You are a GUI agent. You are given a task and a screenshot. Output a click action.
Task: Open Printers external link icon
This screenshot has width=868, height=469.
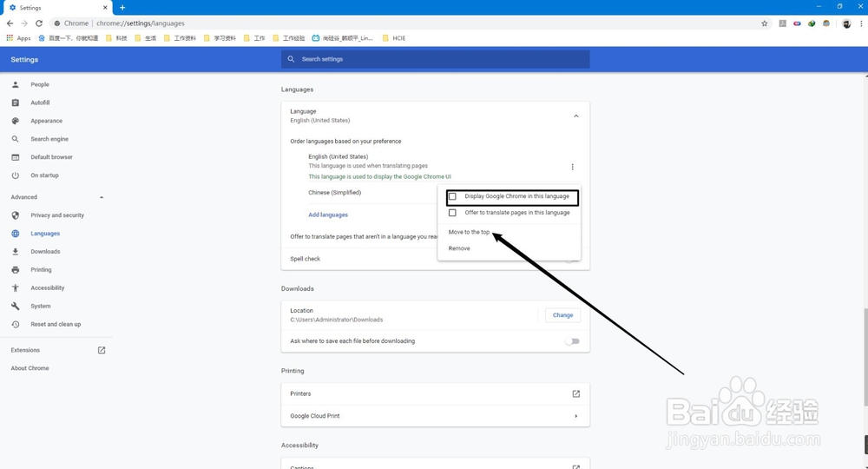(575, 393)
